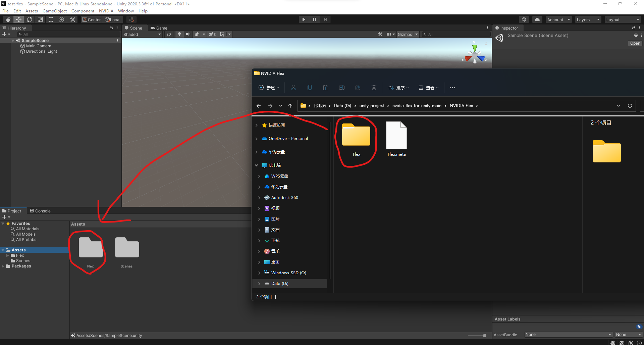
Task: Search in Hierarchy search field
Action: tap(69, 34)
